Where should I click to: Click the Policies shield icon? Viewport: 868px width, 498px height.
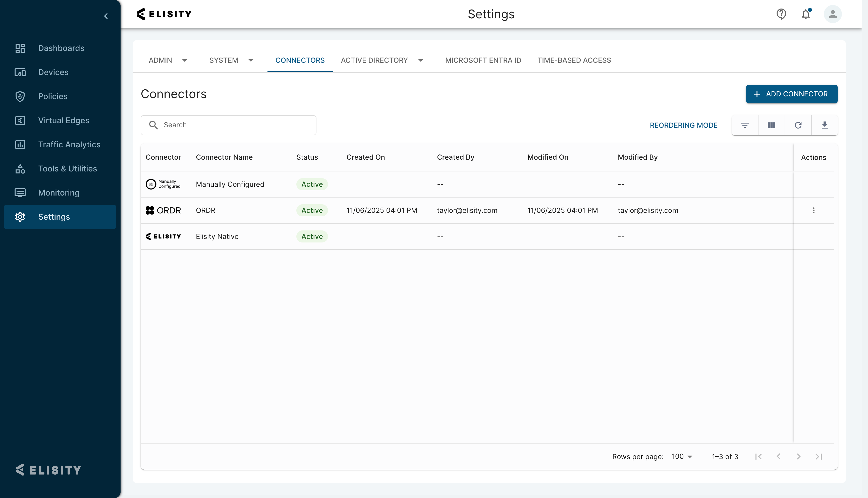pyautogui.click(x=20, y=96)
